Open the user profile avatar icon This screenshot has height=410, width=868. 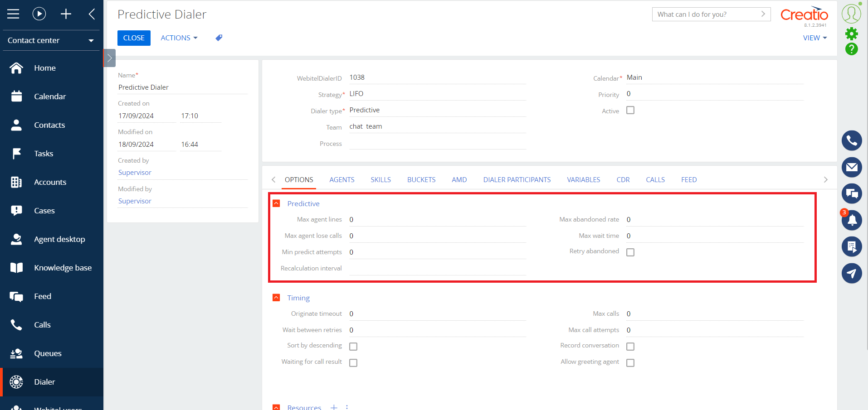coord(851,14)
